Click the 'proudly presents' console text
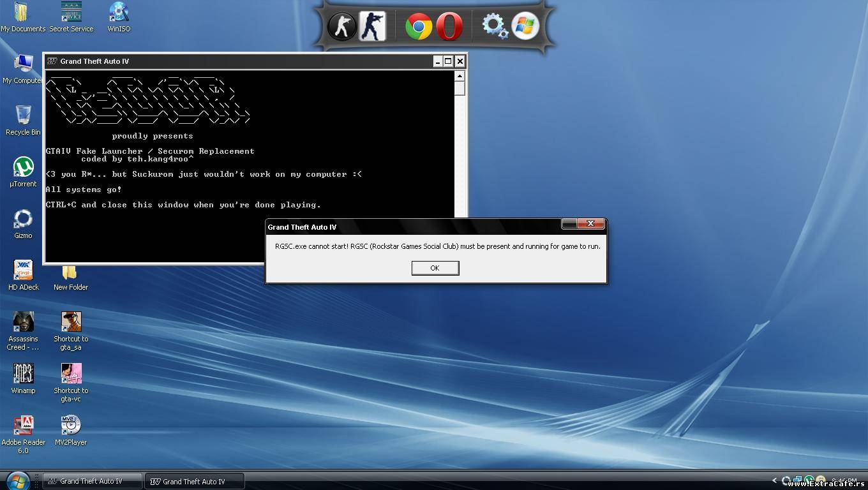Image resolution: width=868 pixels, height=490 pixels. [x=153, y=136]
